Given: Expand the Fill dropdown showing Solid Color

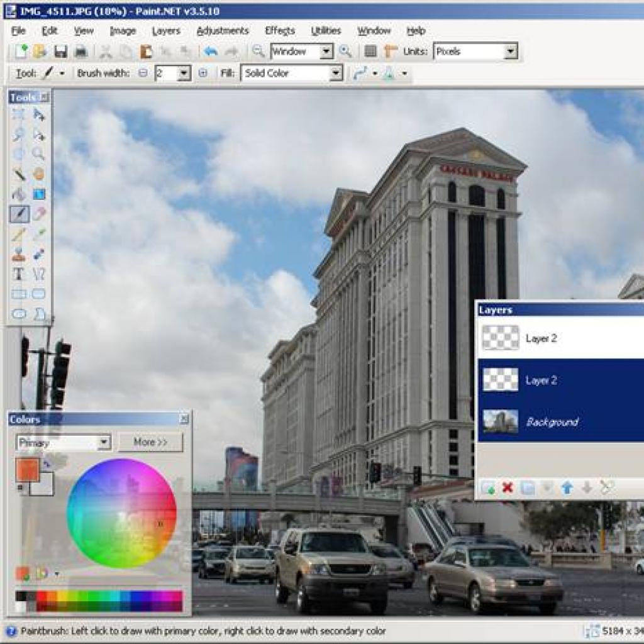Looking at the screenshot, I should (x=292, y=73).
